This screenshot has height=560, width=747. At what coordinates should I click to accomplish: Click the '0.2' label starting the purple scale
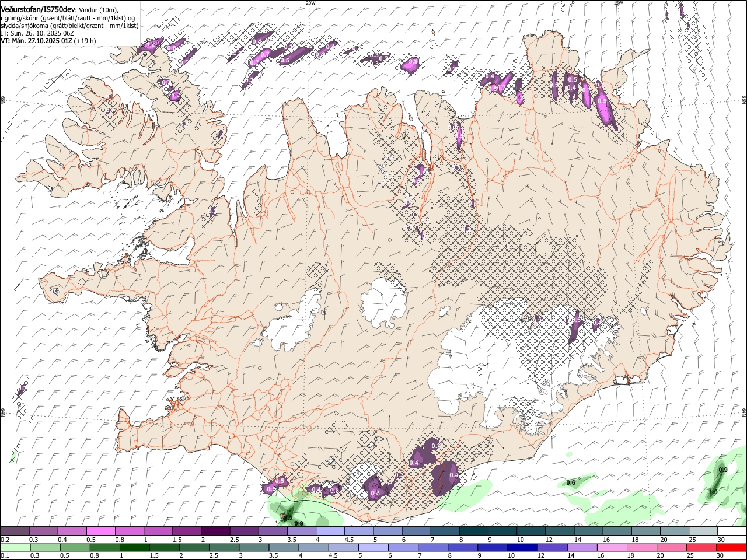(x=5, y=540)
